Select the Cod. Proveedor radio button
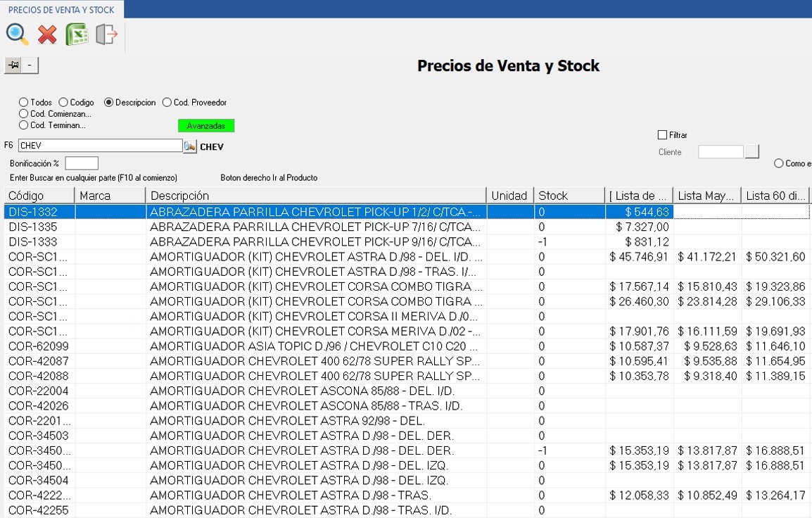Viewport: 812px width, 518px height. (x=167, y=103)
